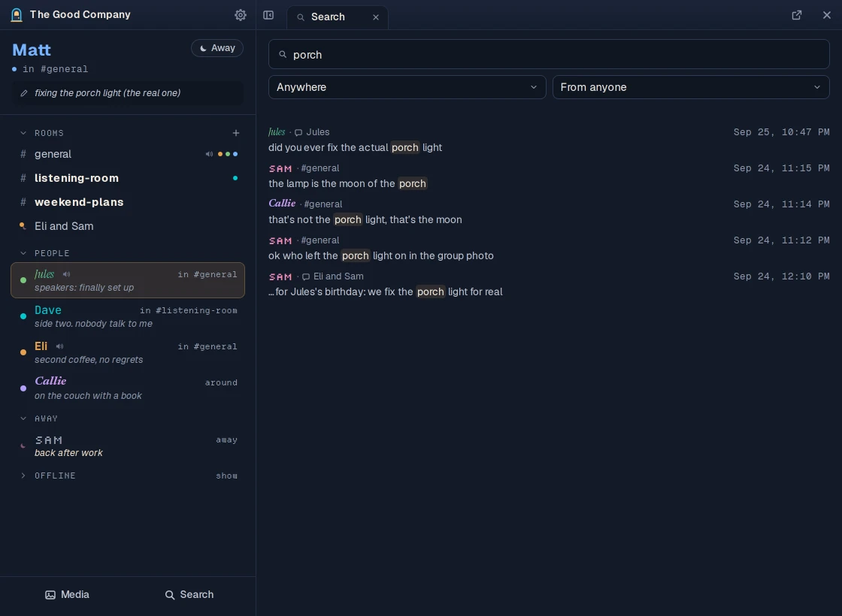
Task: Expand the Offline section
Action: coord(23,476)
